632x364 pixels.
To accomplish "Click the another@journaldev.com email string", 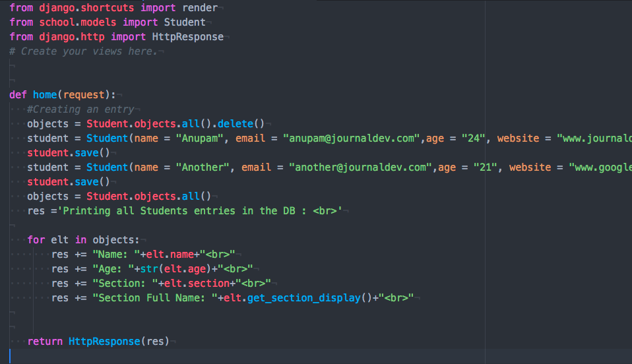I will [x=360, y=167].
